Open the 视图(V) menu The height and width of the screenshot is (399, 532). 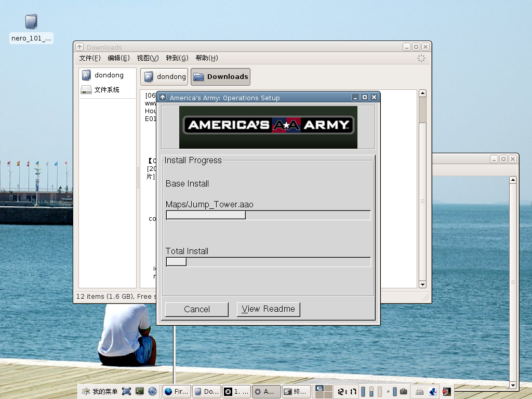click(x=148, y=58)
